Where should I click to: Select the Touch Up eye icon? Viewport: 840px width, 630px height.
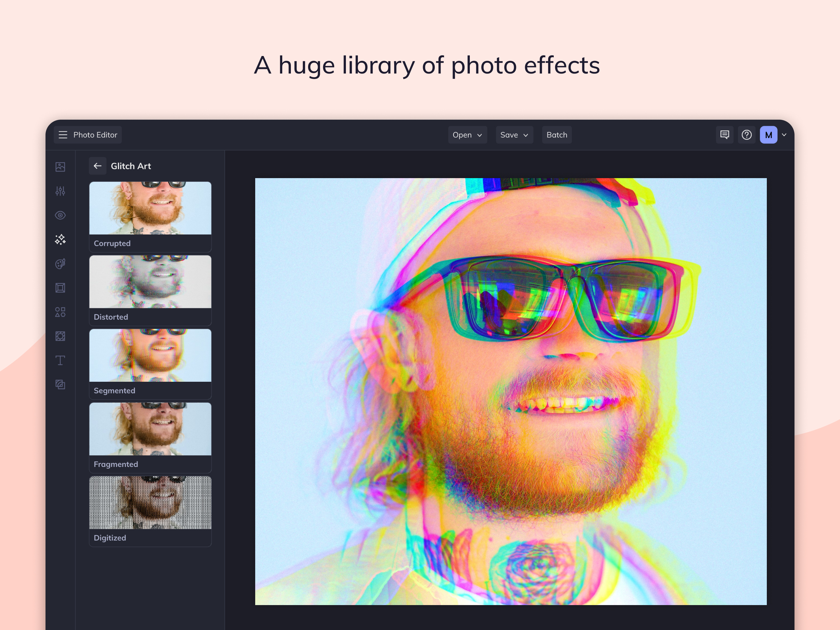click(60, 215)
